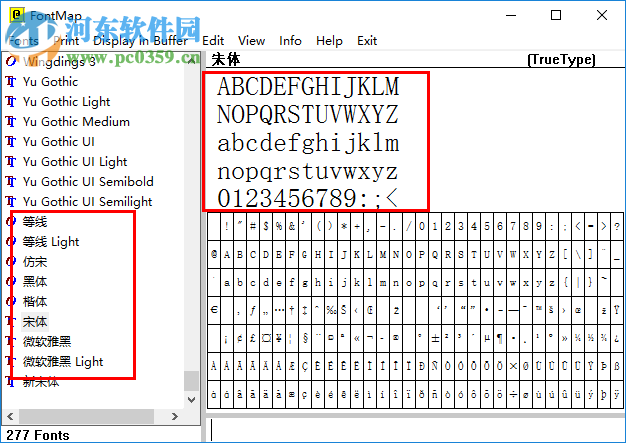Click the @ character cell in the map
626x443 pixels.
tap(214, 254)
